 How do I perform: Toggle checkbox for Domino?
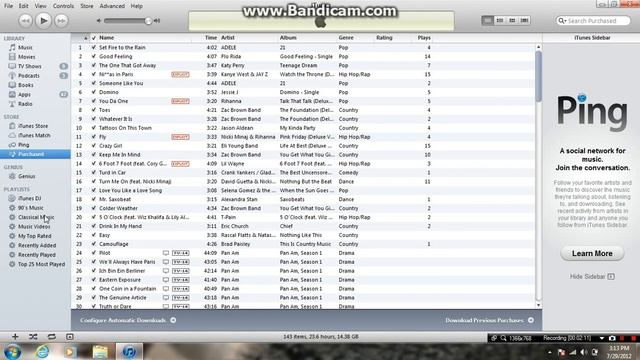tap(94, 92)
